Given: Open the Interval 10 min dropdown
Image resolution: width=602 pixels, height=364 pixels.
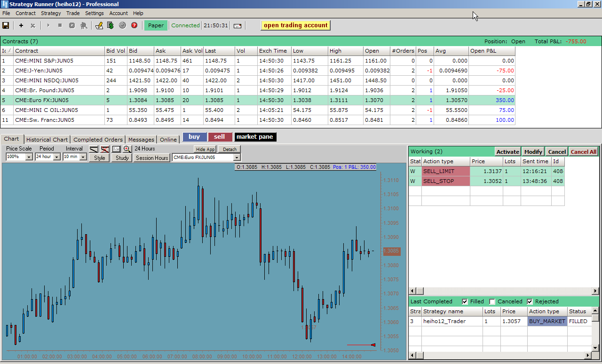Looking at the screenshot, I should [x=83, y=157].
